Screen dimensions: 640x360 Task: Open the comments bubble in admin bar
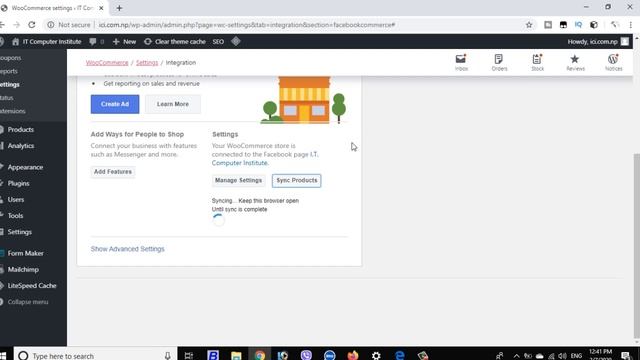click(x=93, y=42)
